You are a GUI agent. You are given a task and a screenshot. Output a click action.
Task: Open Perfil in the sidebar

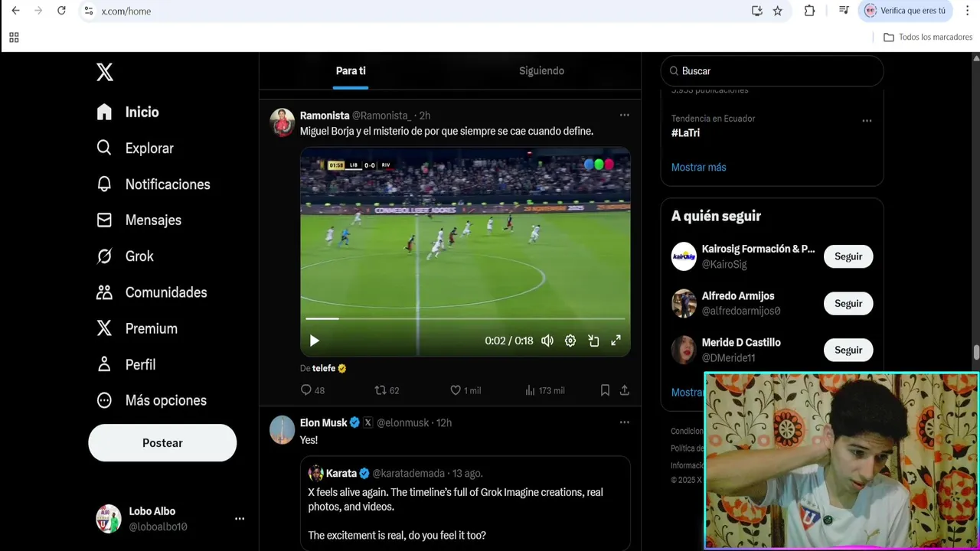[126, 364]
